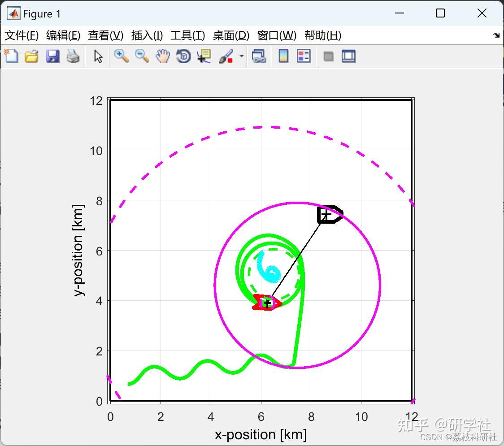Click the y-axis tick label 8
This screenshot has width=504, height=446.
(99, 201)
